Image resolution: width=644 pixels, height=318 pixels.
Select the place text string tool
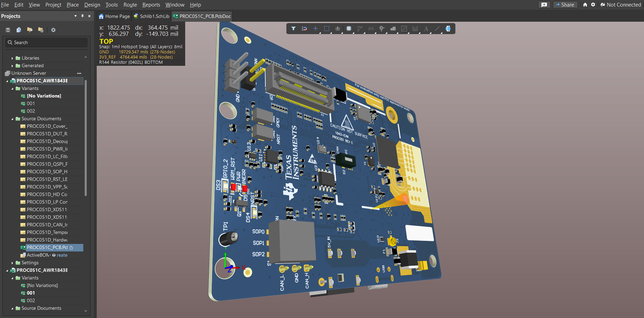point(426,29)
